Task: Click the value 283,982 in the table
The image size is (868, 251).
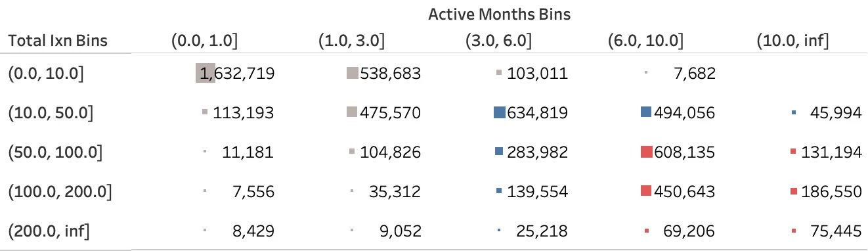Action: 538,152
